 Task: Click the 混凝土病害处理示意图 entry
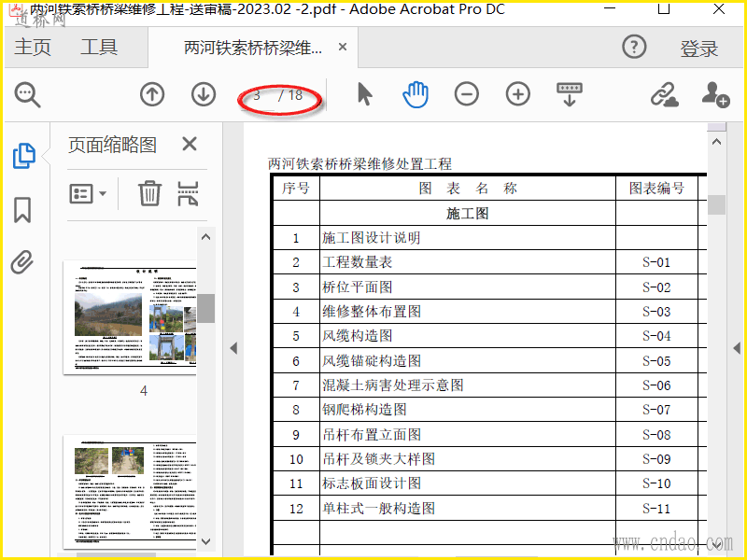point(393,385)
